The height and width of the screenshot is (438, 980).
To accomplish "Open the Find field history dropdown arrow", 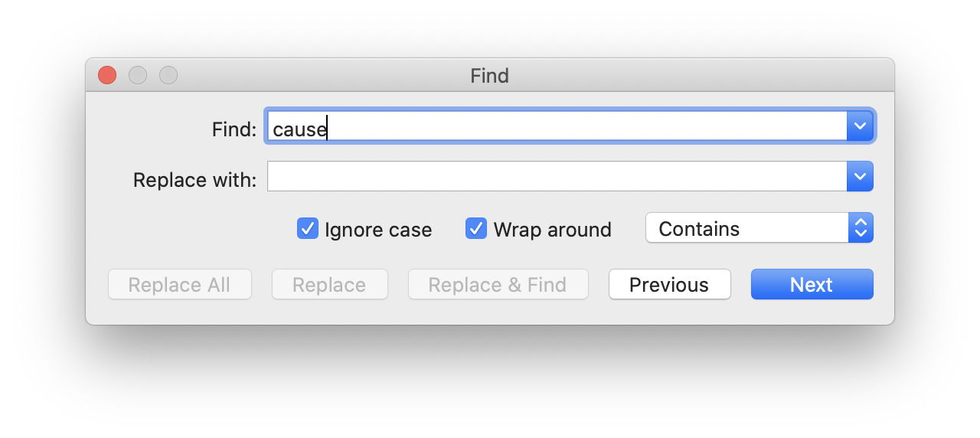I will click(x=860, y=126).
